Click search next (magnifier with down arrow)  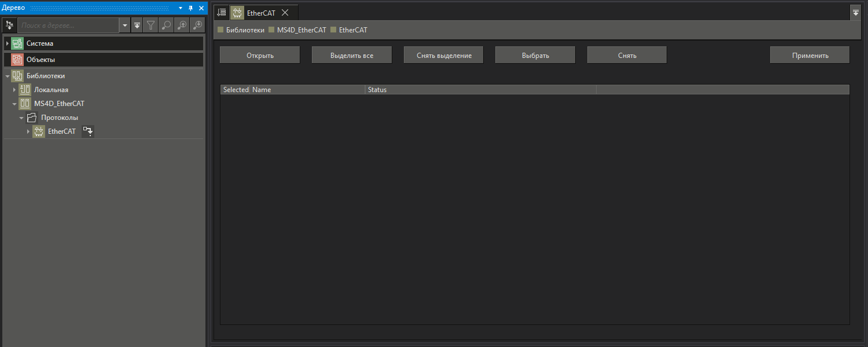(x=197, y=25)
